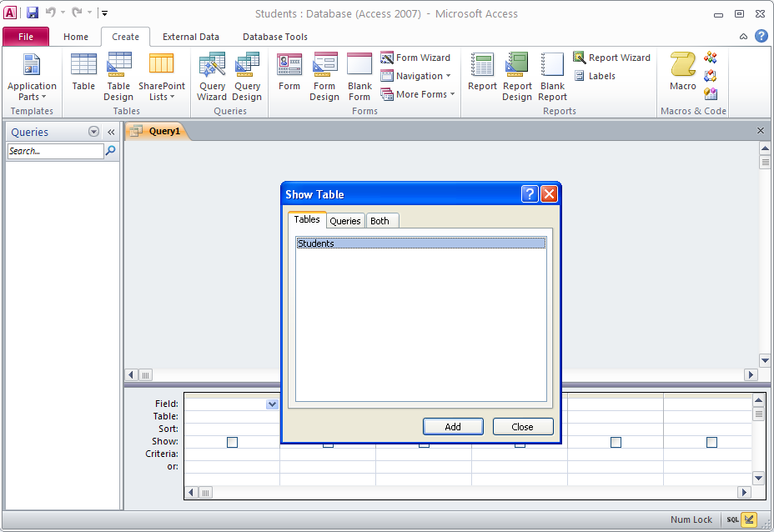Open Customize Quick Access Toolbar dropdown
Viewport: 774px width, 532px height.
104,13
